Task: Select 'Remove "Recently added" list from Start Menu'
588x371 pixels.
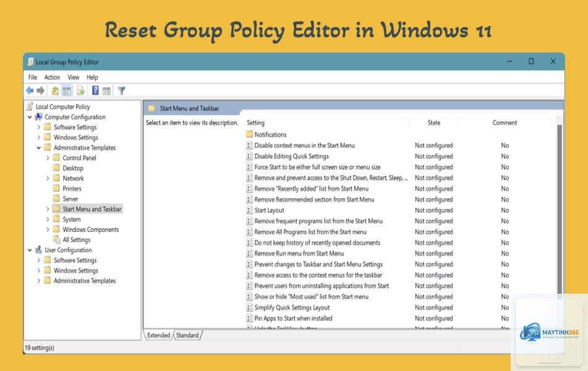Action: 311,189
